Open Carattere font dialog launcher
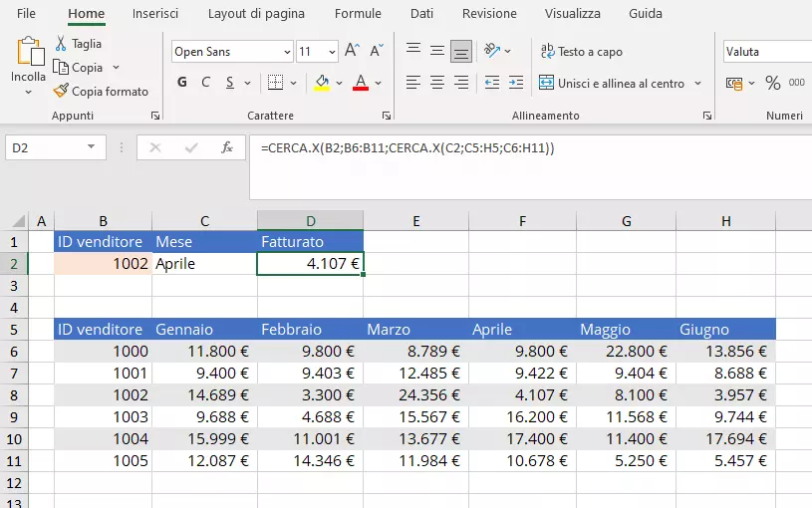The width and height of the screenshot is (812, 508). pos(387,116)
